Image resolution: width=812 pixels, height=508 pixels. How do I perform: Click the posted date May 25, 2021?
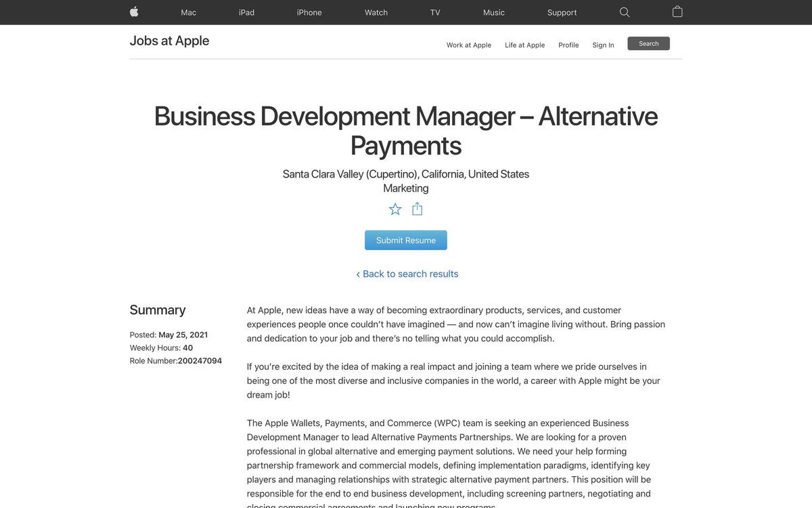pyautogui.click(x=183, y=335)
